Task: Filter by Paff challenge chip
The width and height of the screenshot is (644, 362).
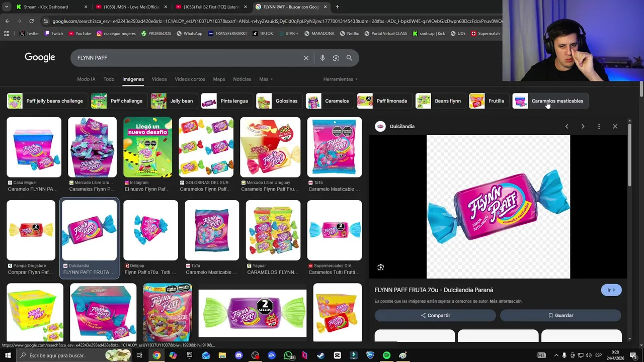Action: (x=118, y=101)
